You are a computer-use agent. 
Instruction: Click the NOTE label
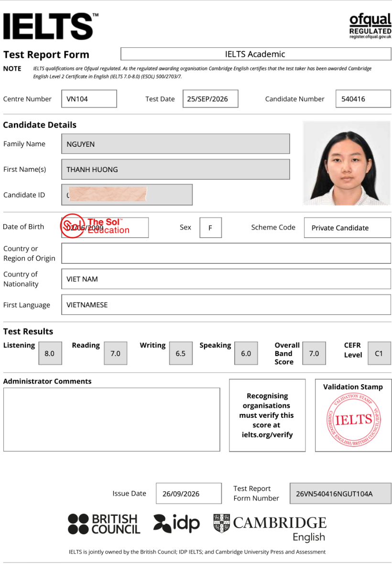pos(12,68)
